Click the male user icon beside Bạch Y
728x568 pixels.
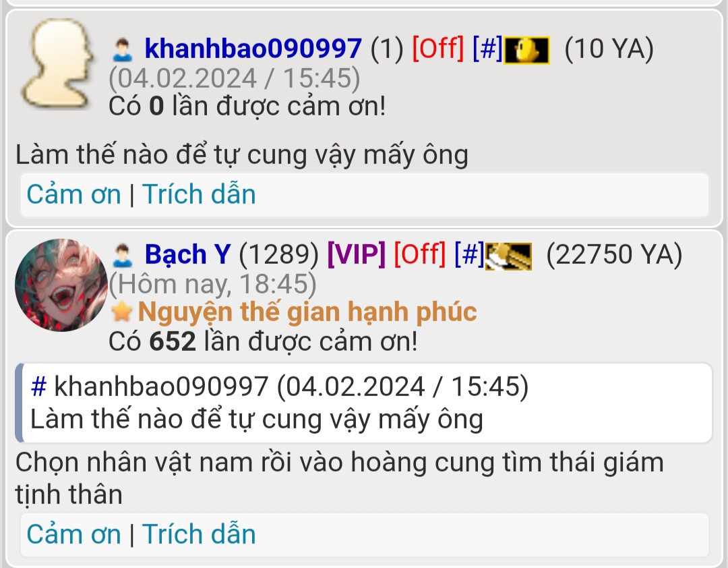coord(123,255)
